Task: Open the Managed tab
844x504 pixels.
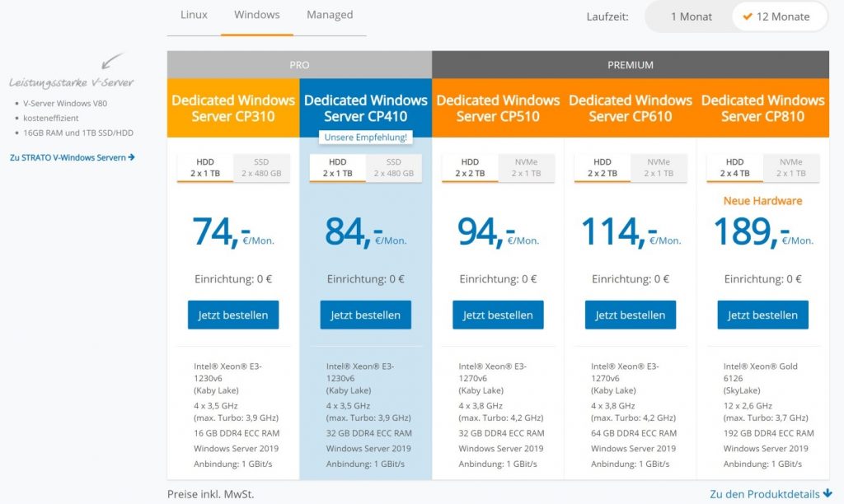Action: tap(330, 15)
